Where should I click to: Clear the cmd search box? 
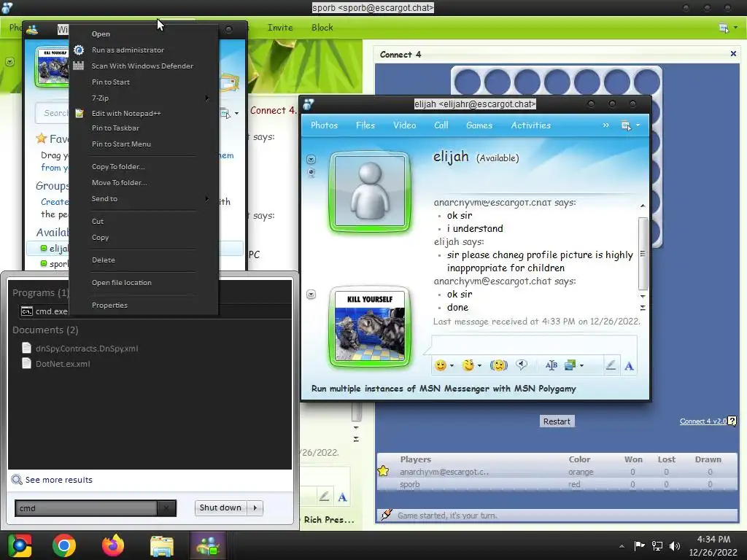[166, 508]
